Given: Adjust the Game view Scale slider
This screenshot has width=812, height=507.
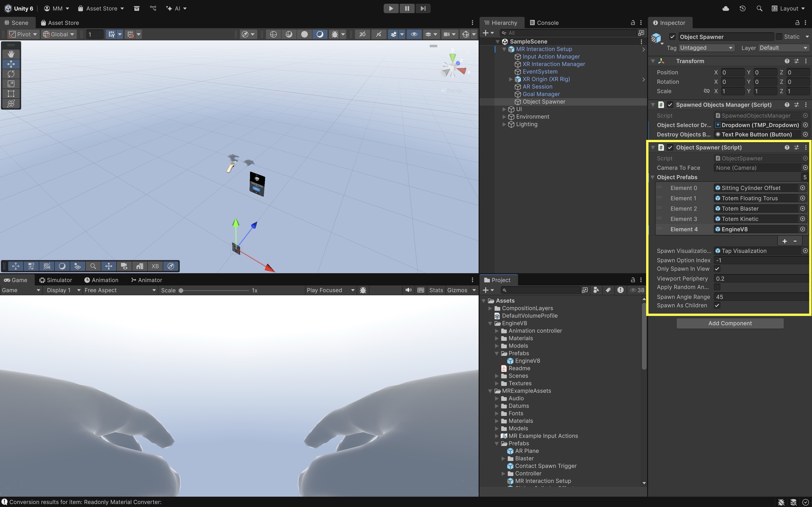Looking at the screenshot, I should click(181, 290).
